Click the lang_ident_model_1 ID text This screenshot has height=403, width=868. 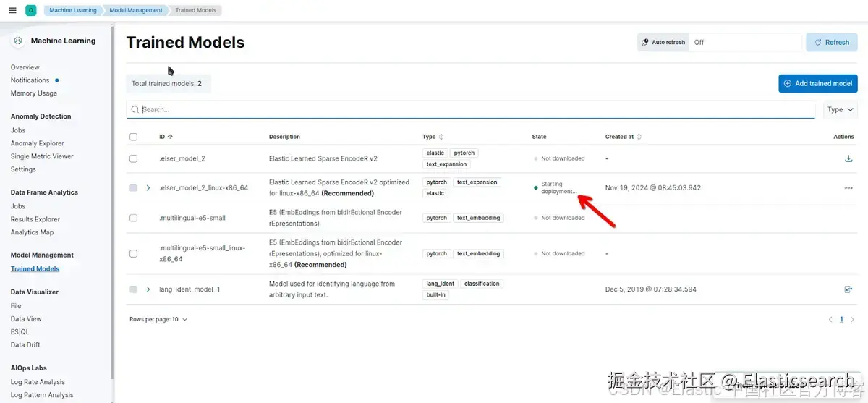(190, 289)
